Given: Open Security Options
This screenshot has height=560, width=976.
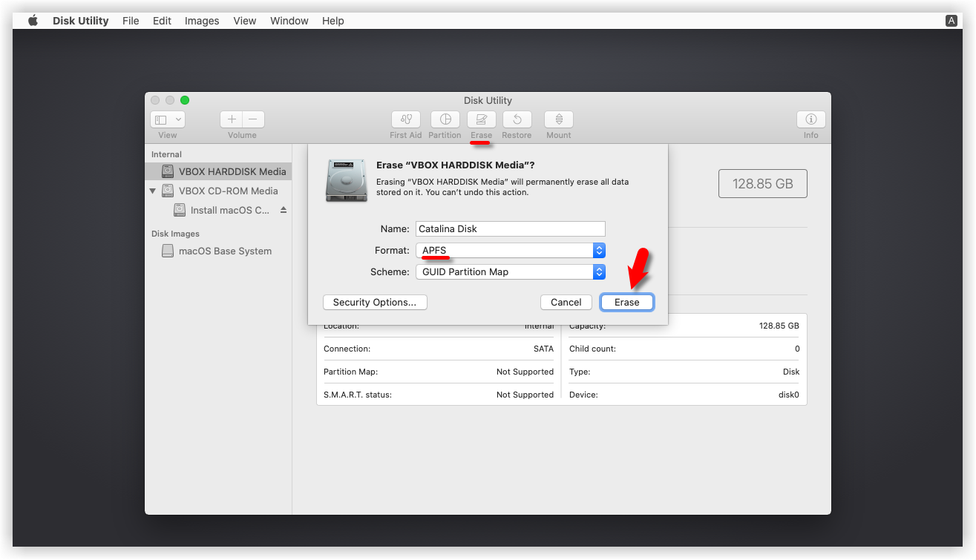Looking at the screenshot, I should 375,303.
